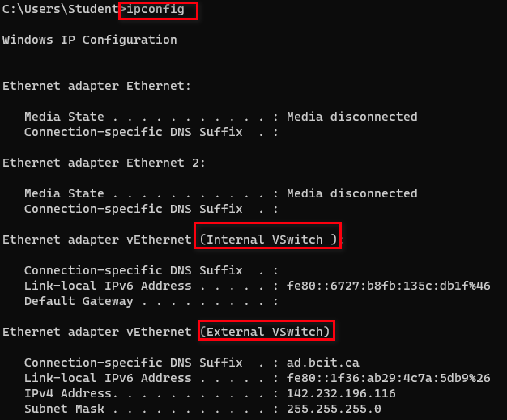Click the IPv4 Address label
507x420 pixels.
67,393
